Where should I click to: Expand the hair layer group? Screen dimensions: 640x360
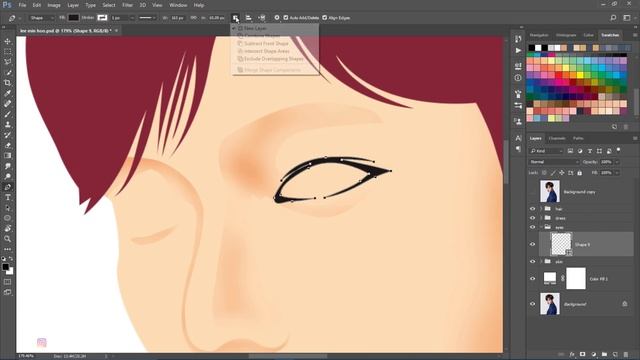tap(541, 209)
